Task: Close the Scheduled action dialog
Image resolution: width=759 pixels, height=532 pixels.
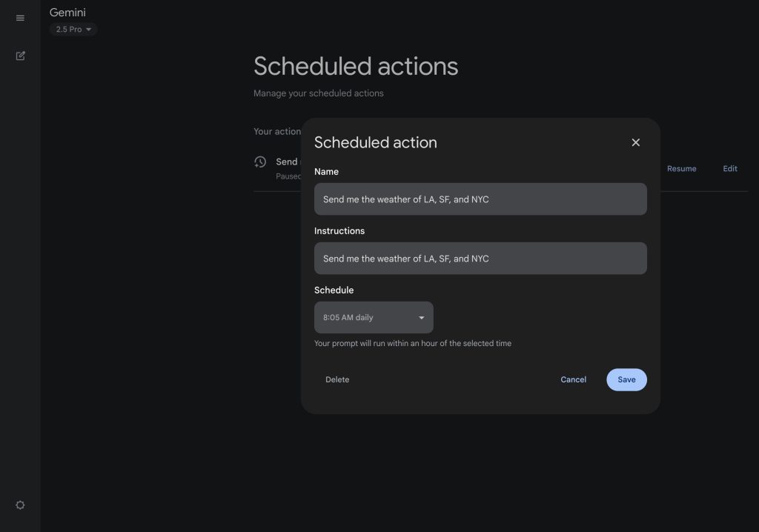Action: (x=635, y=142)
